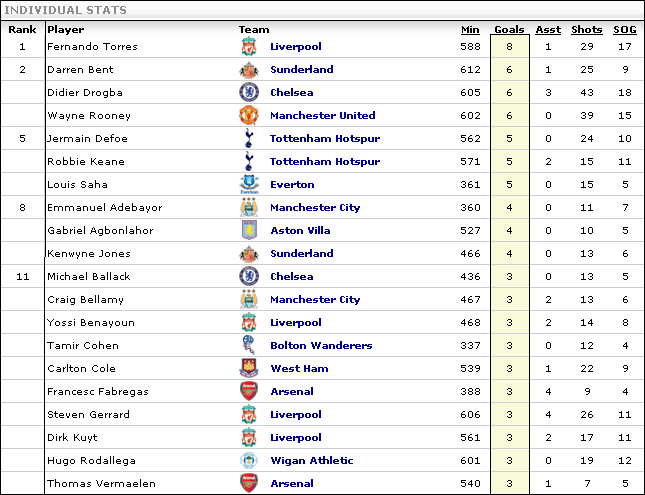Click the Bolton Wanderers crest beside Tamir Cohen
The width and height of the screenshot is (645, 495).
(x=248, y=345)
